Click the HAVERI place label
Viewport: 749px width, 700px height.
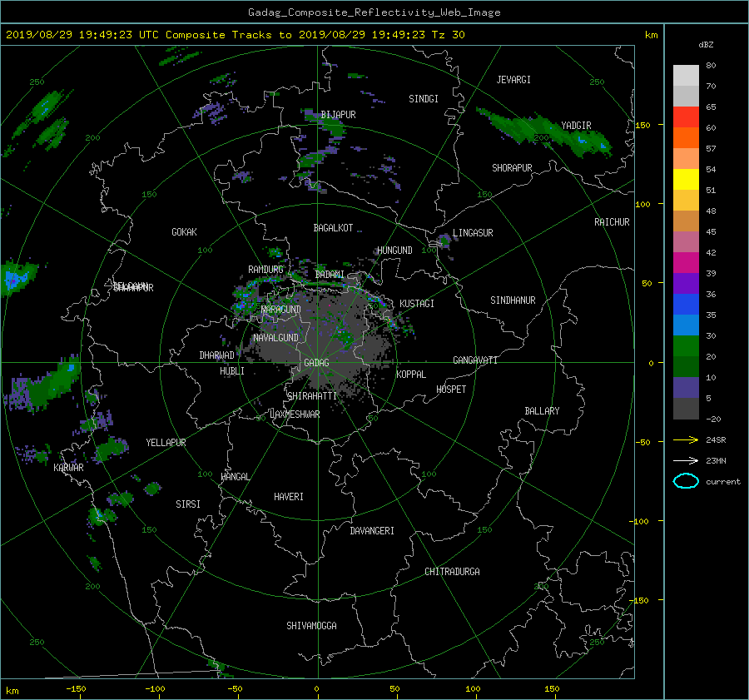pyautogui.click(x=289, y=497)
